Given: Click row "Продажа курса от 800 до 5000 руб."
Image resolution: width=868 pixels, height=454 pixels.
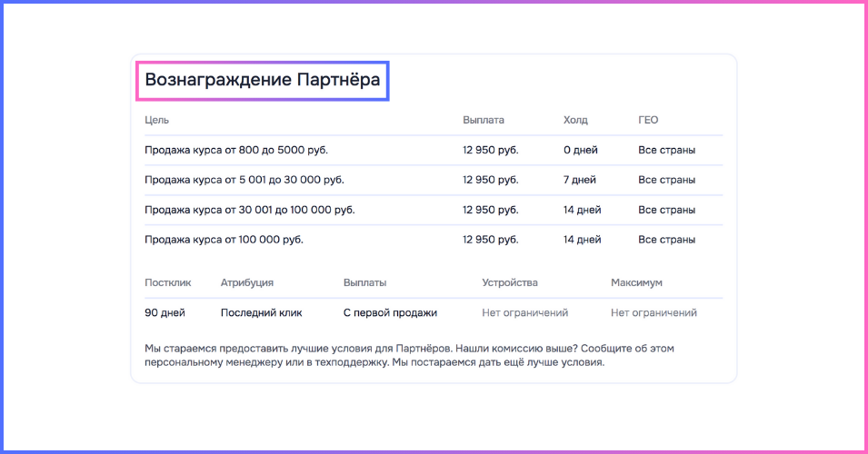Looking at the screenshot, I should 434,150.
